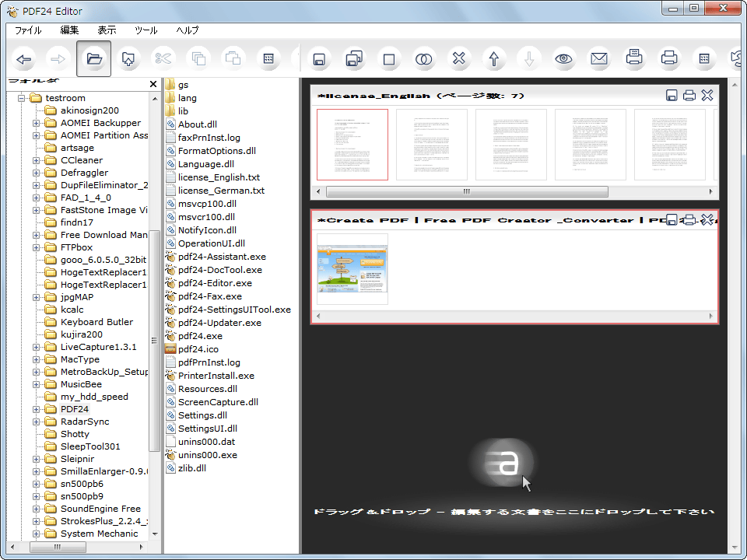Click the X delete icon in toolbar
This screenshot has height=560, width=747.
(459, 59)
